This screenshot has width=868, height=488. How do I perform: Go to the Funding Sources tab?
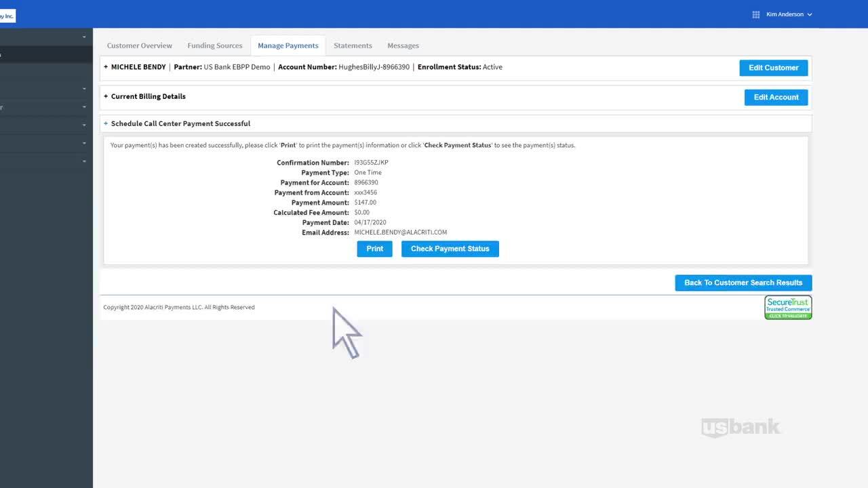click(214, 45)
